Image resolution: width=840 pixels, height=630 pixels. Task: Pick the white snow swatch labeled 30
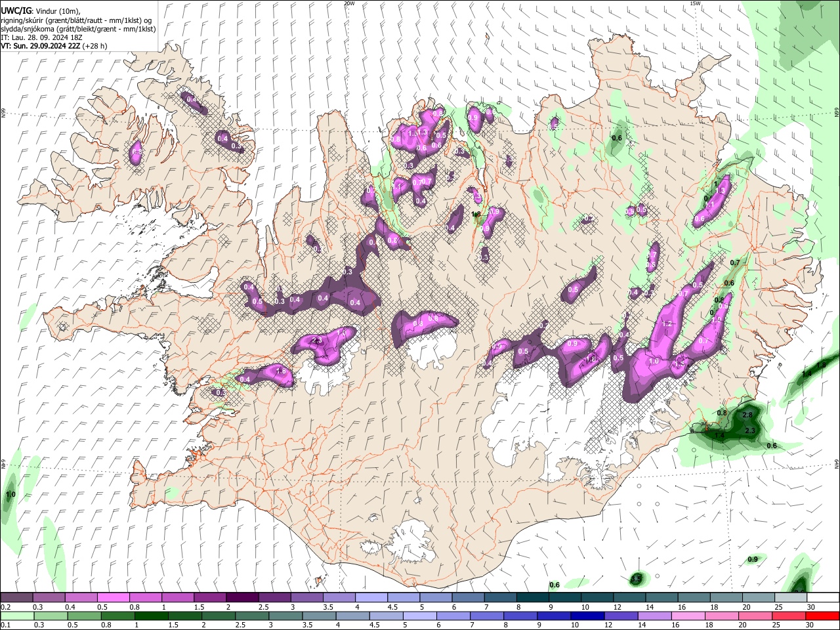coord(823,598)
